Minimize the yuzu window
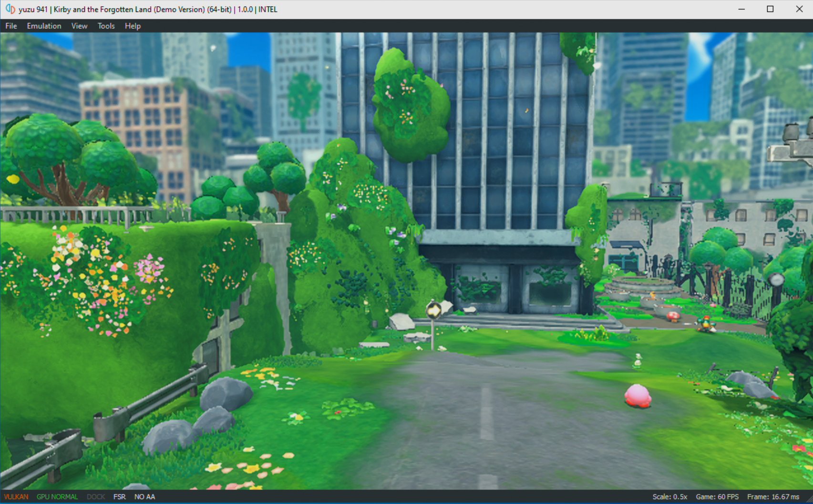Screen dimensions: 813x504 [x=741, y=9]
